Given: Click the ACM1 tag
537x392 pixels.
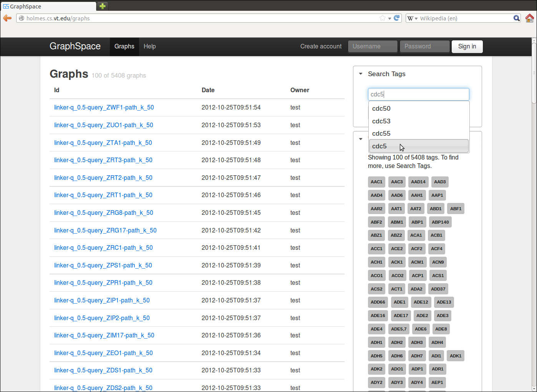Looking at the screenshot, I should (417, 262).
